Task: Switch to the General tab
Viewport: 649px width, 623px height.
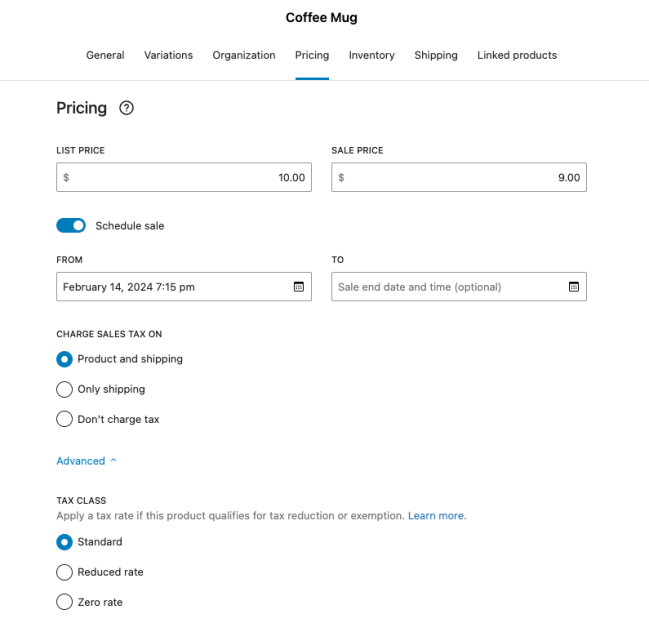Action: [105, 55]
